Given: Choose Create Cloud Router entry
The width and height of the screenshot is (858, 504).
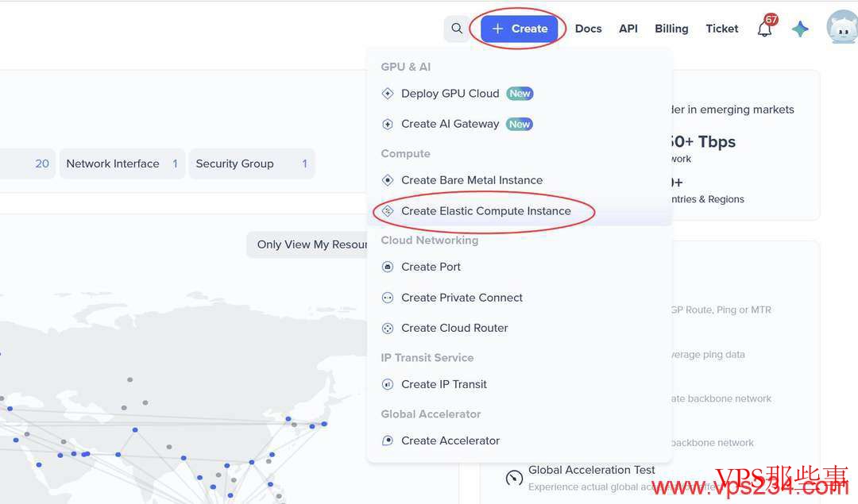Looking at the screenshot, I should click(454, 328).
